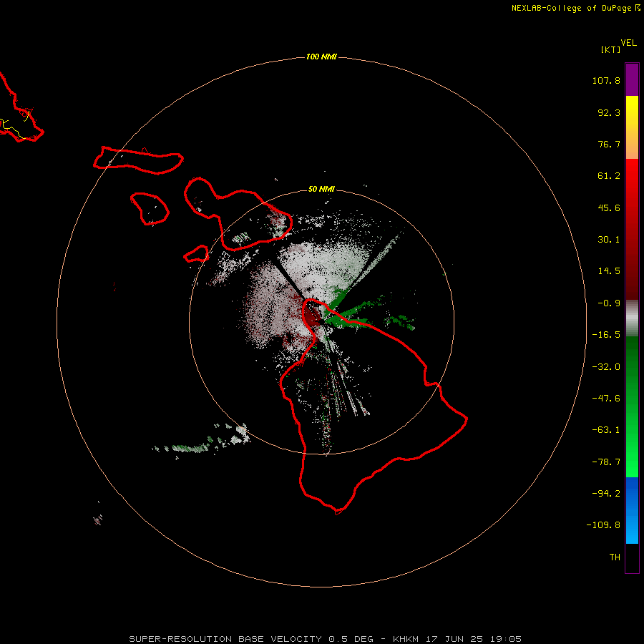Click the 30.1 legend value
The image size is (644, 644).
tap(609, 240)
